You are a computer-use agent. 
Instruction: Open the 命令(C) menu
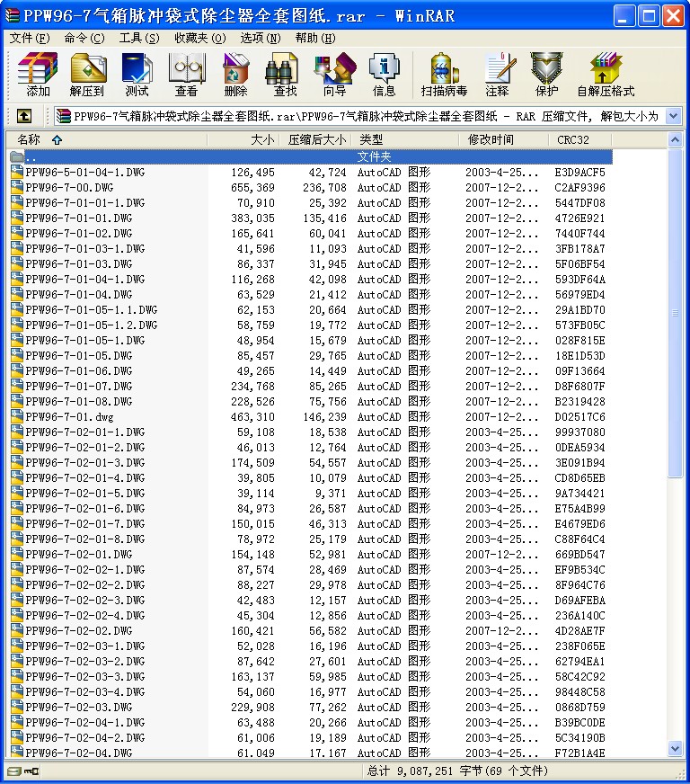point(84,38)
